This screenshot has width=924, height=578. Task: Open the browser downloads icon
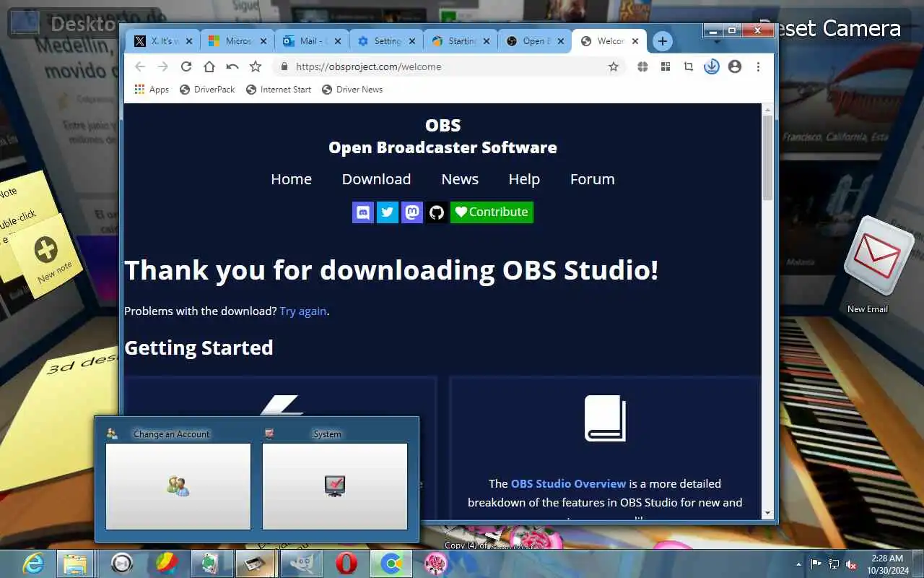coord(712,66)
